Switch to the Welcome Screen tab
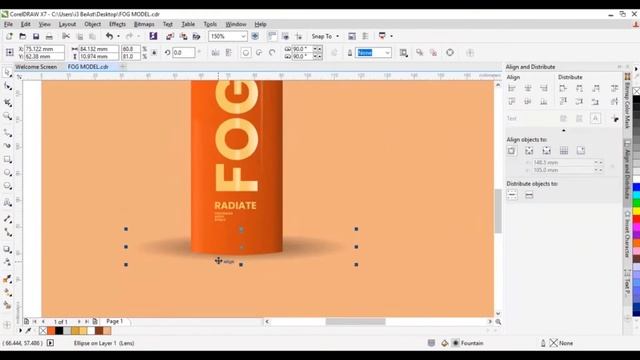 [x=36, y=67]
